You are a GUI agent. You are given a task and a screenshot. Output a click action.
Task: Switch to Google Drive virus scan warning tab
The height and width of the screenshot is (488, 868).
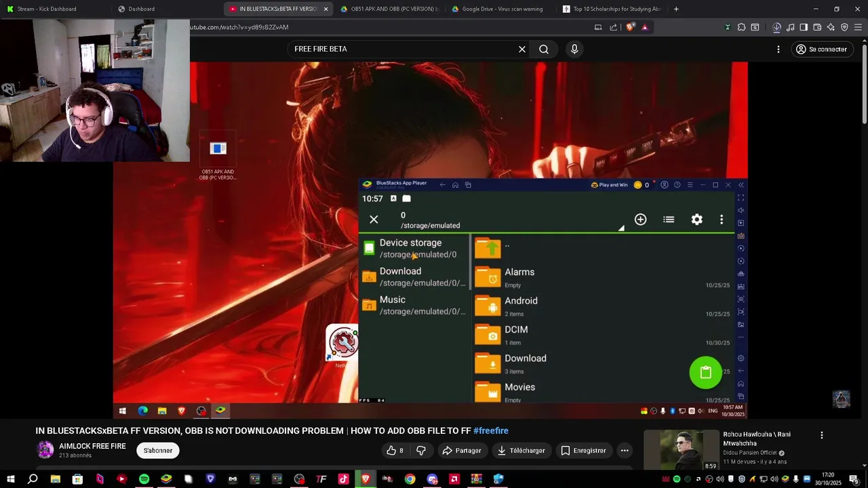pos(501,9)
